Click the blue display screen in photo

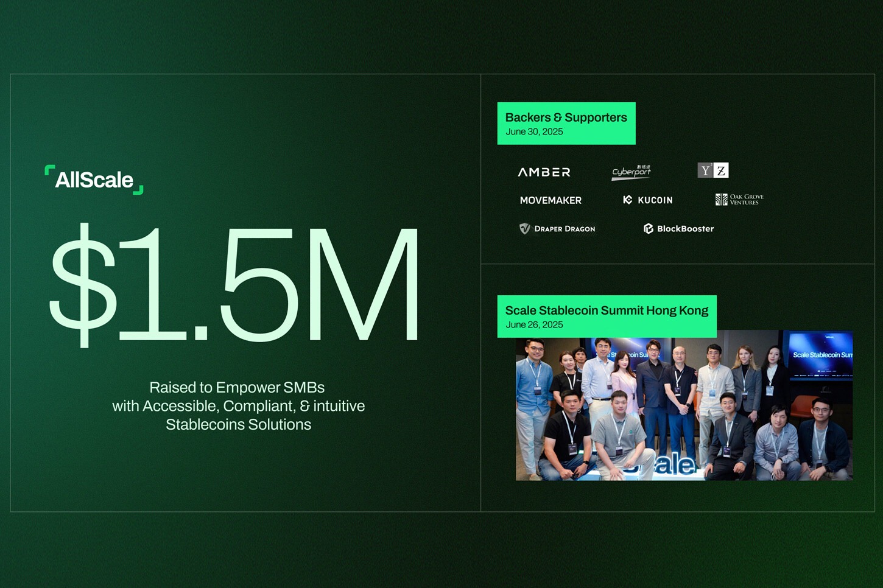pos(821,356)
